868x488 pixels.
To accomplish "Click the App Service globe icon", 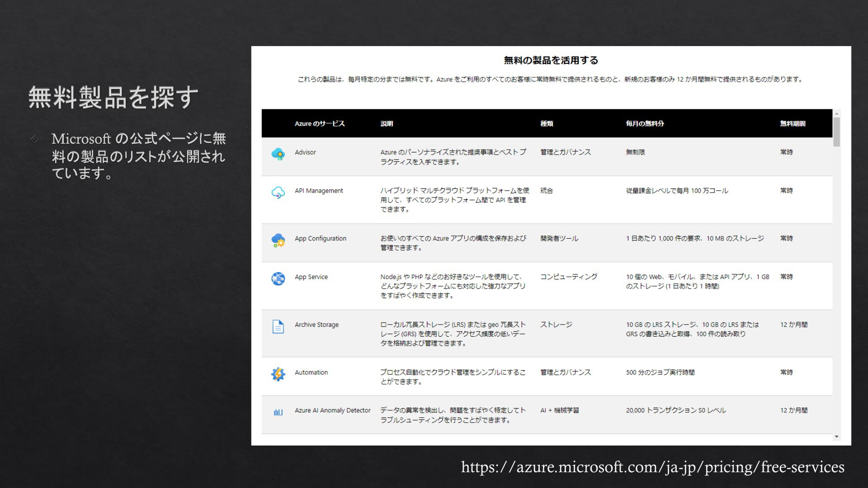I will point(278,278).
